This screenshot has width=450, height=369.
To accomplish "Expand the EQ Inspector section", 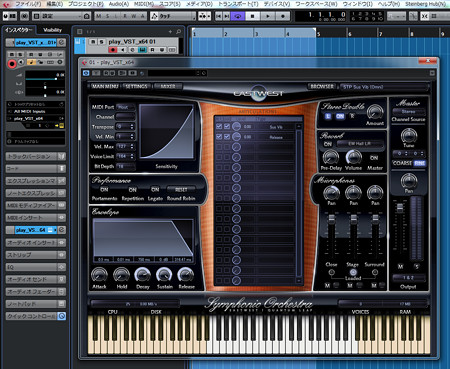I will click(x=35, y=267).
